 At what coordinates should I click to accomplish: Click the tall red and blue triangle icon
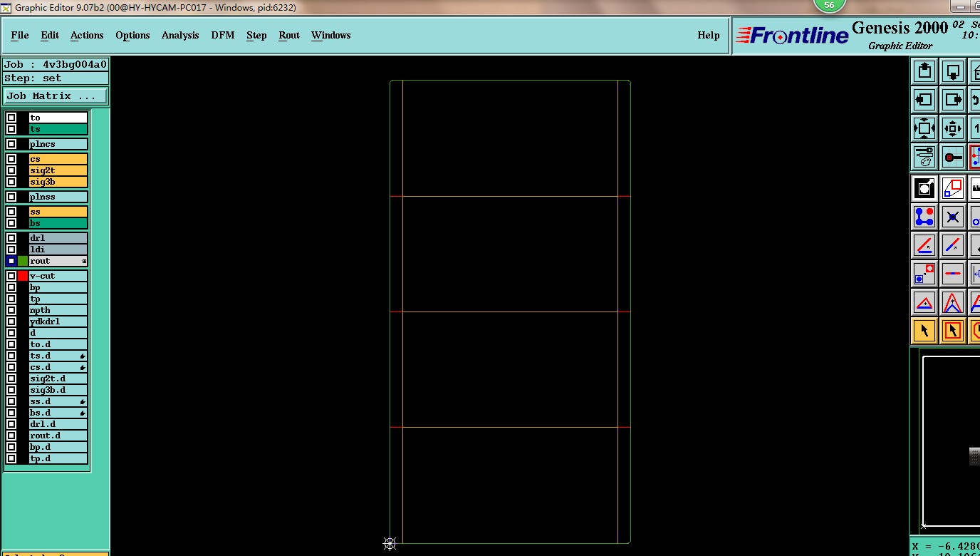[x=953, y=302]
